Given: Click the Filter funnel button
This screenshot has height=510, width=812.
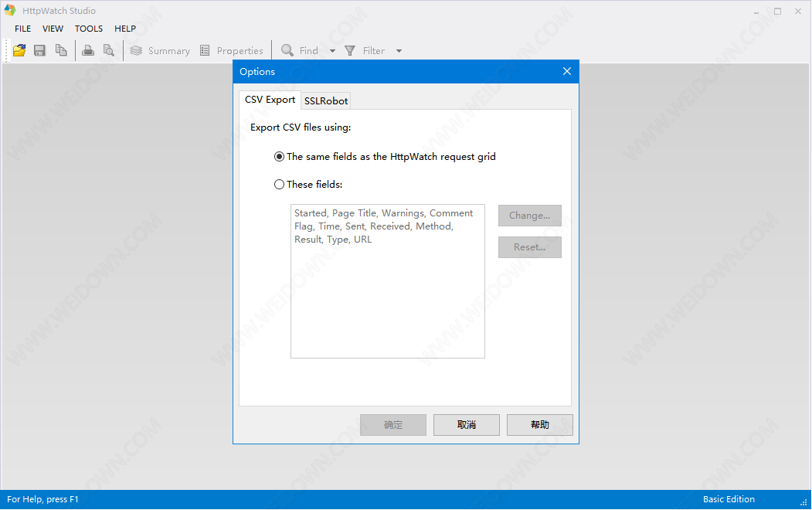Looking at the screenshot, I should [365, 51].
